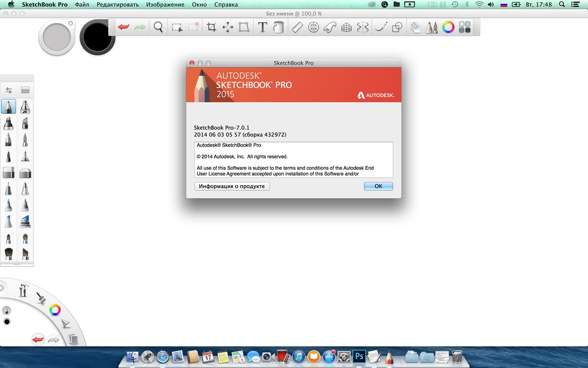This screenshot has height=368, width=588.
Task: Open the Color Wheel in top toolbar
Action: coord(448,27)
